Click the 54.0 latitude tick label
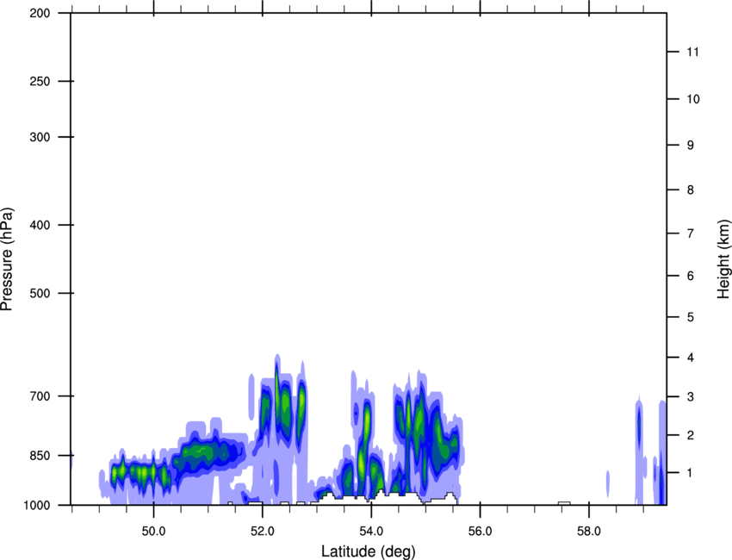 point(371,532)
